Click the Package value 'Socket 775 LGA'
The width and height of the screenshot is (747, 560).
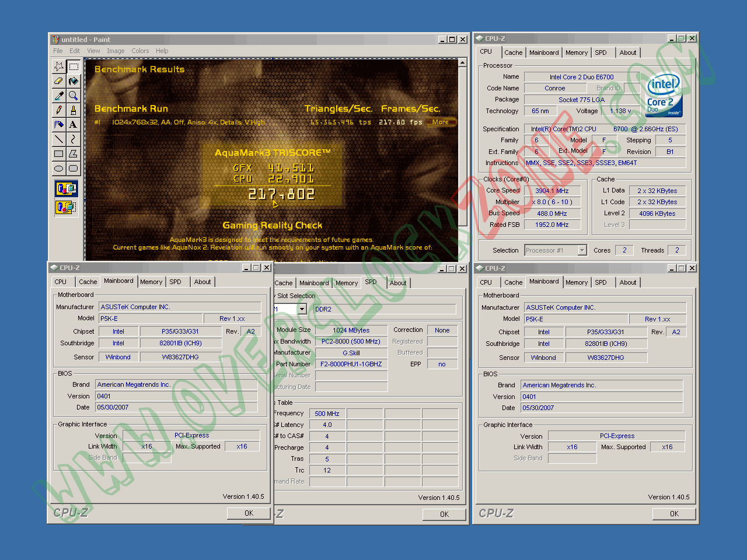tap(582, 100)
